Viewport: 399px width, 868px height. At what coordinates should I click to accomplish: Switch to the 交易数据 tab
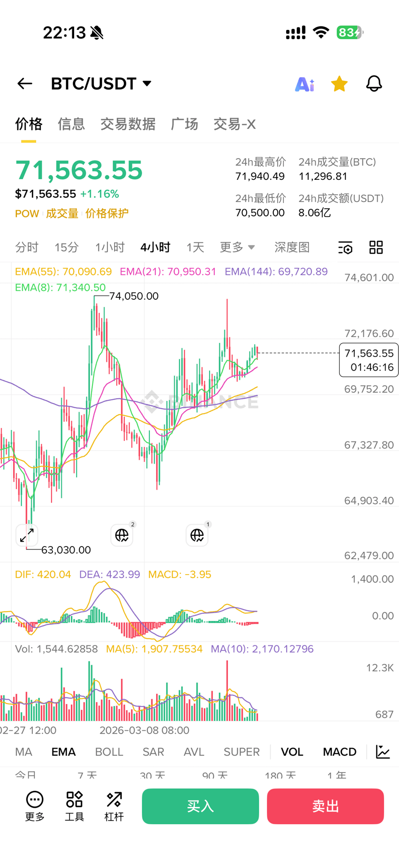pyautogui.click(x=128, y=124)
